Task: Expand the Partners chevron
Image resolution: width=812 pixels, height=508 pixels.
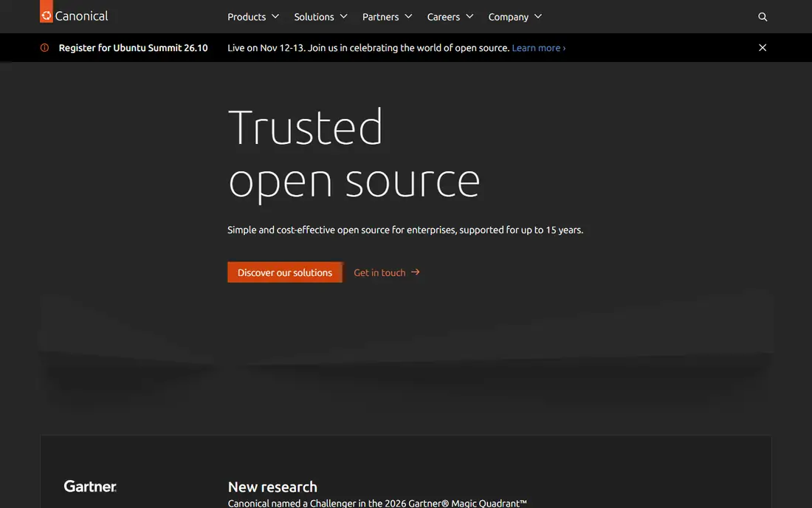Action: [408, 16]
